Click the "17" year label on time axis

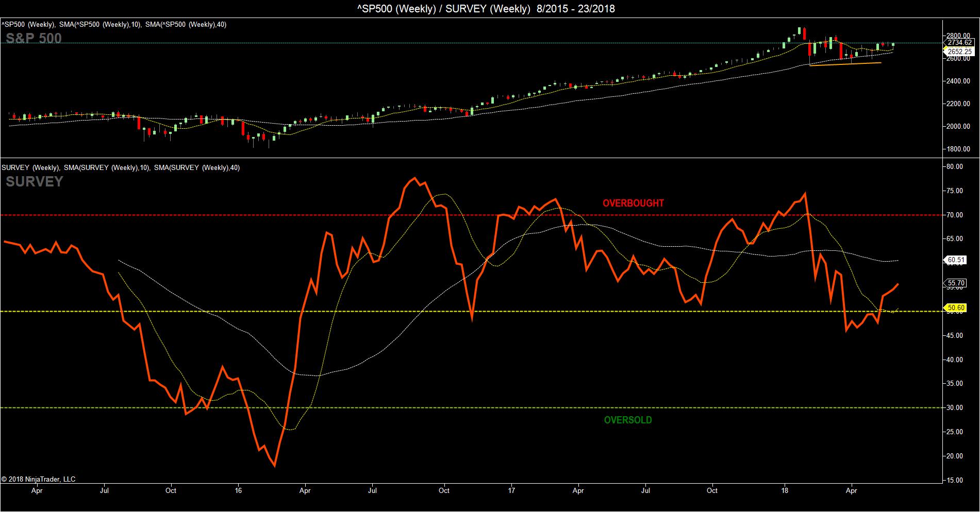511,490
